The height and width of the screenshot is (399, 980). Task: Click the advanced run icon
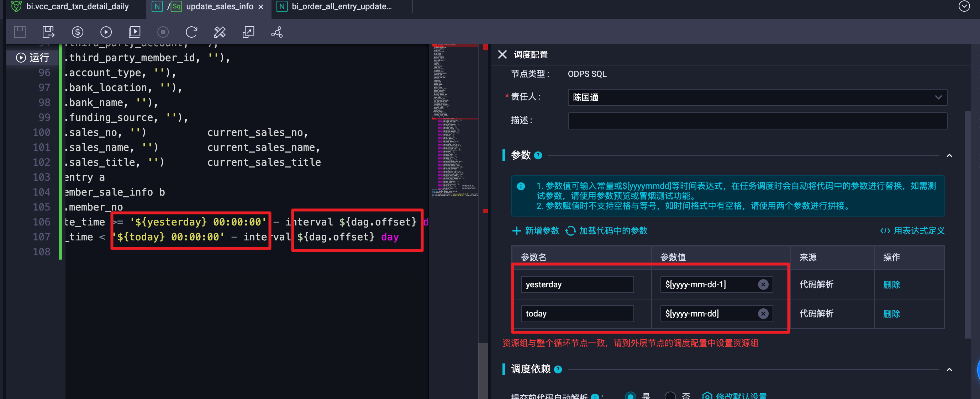coord(134,32)
